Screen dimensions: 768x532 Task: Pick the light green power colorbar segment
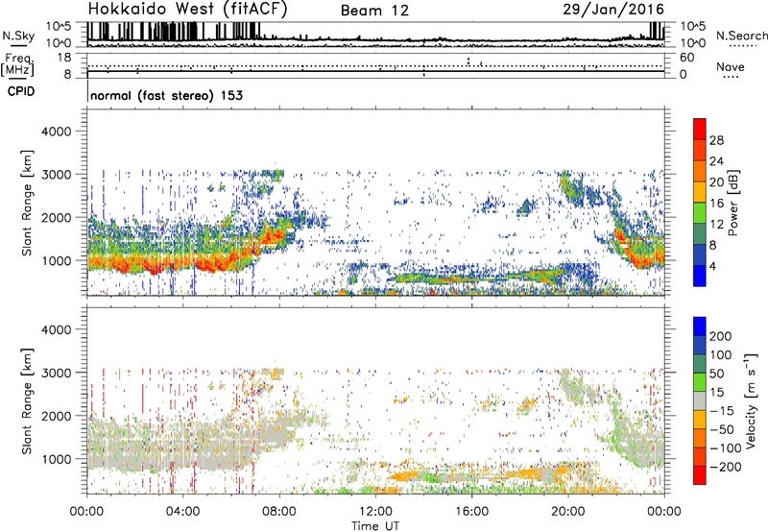point(700,212)
